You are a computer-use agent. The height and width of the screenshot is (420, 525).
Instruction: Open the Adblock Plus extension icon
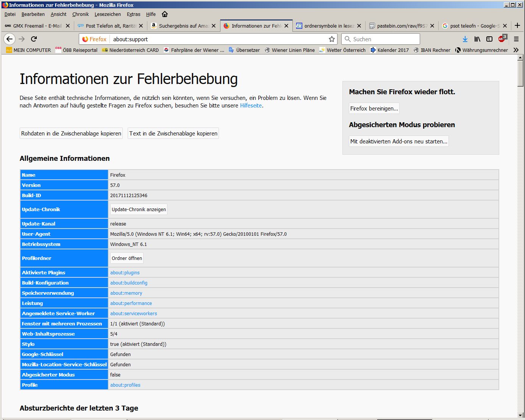coord(502,39)
